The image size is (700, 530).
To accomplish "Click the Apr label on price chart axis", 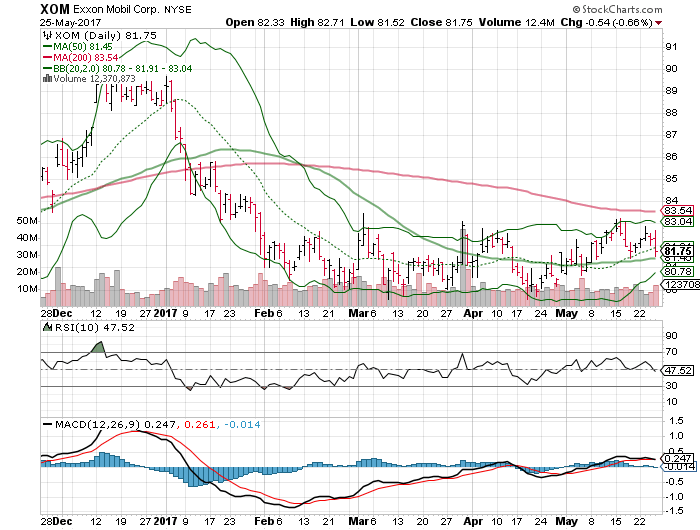I will tap(473, 313).
